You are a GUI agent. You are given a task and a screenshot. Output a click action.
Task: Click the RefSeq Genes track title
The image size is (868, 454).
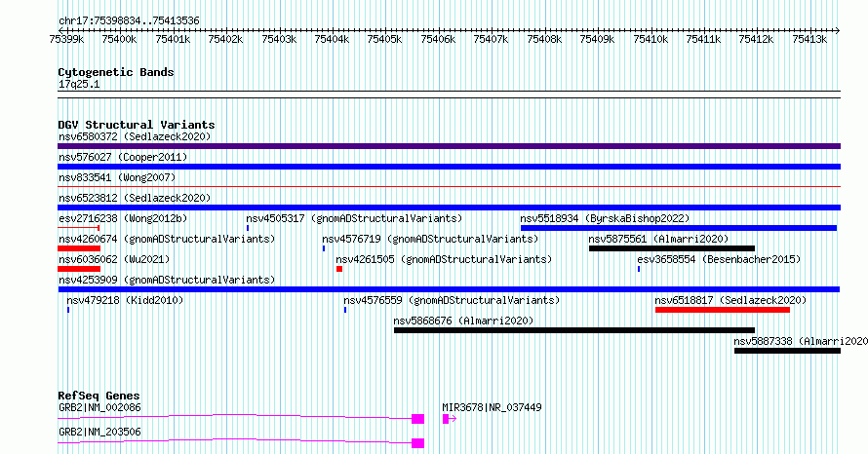coord(99,396)
